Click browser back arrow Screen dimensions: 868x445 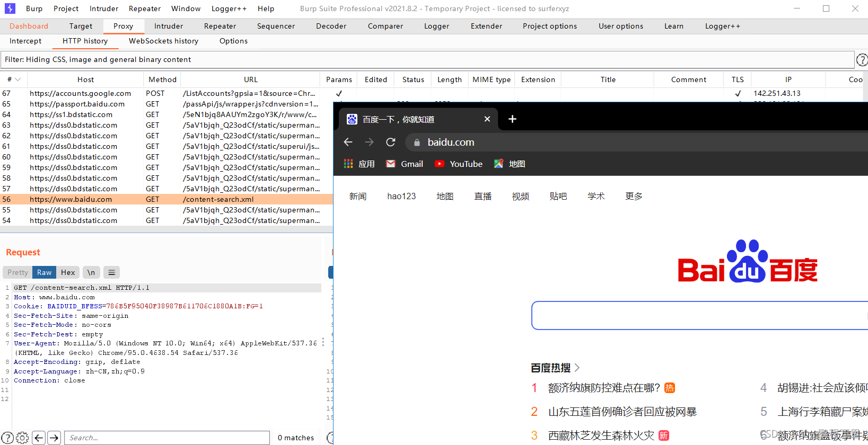click(x=348, y=142)
